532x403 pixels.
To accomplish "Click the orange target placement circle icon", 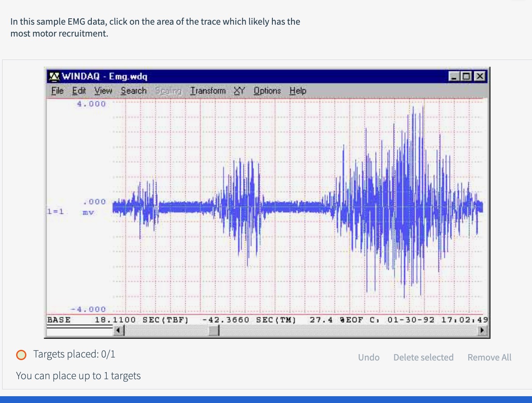I will [x=21, y=354].
